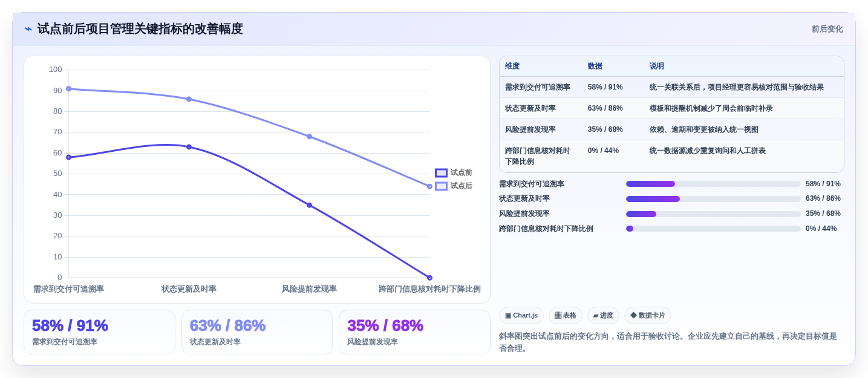868x378 pixels.
Task: Click progress value 0% / 44% beside bar
Action: pyautogui.click(x=821, y=229)
